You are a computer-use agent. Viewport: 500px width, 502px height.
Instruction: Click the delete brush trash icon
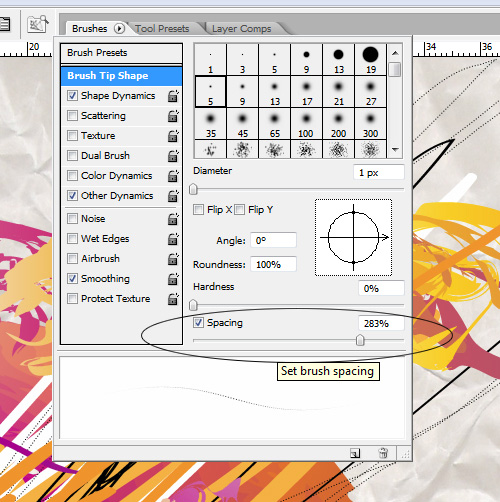[x=383, y=453]
